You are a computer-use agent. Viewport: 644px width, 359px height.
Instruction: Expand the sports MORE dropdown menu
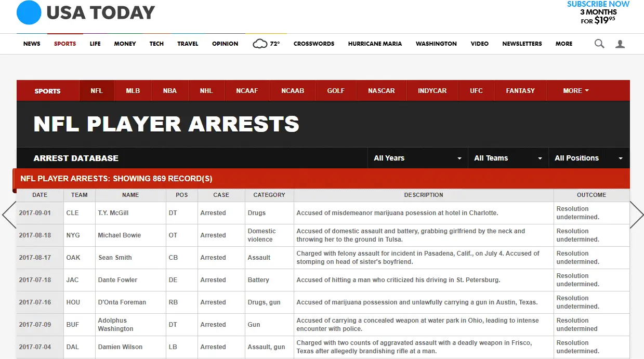pyautogui.click(x=576, y=90)
